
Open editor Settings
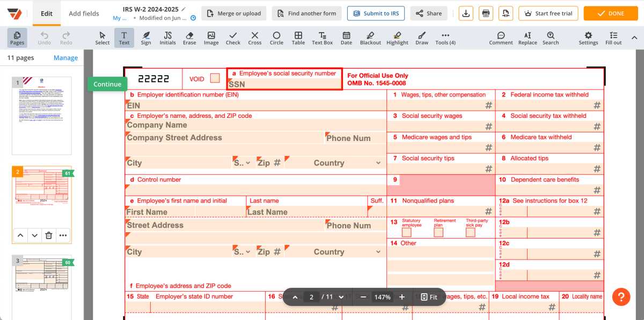coord(588,38)
